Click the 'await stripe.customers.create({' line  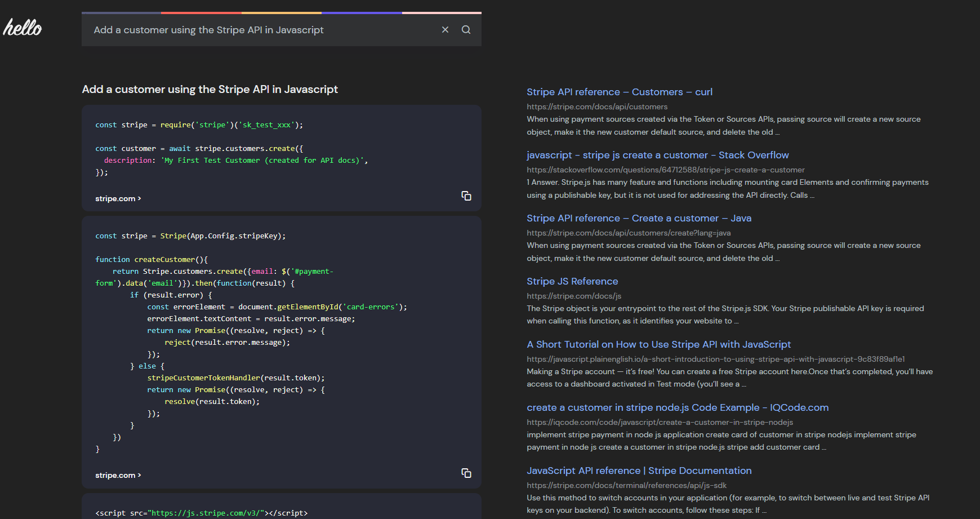point(199,148)
